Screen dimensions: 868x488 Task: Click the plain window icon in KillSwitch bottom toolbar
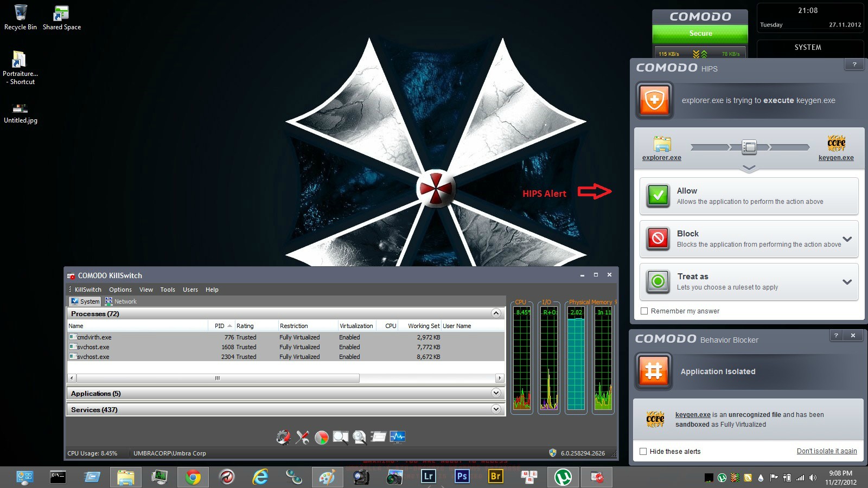(379, 437)
